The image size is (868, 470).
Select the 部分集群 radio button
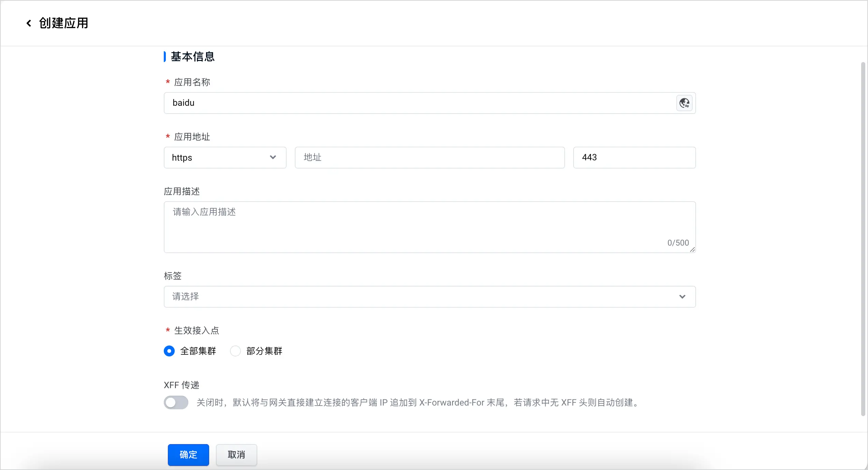point(235,351)
